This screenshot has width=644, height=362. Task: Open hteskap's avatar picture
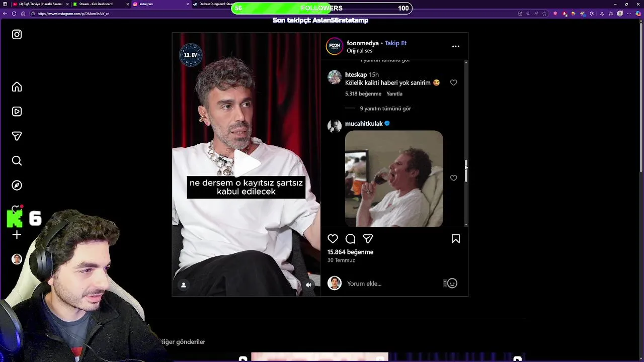pyautogui.click(x=335, y=77)
